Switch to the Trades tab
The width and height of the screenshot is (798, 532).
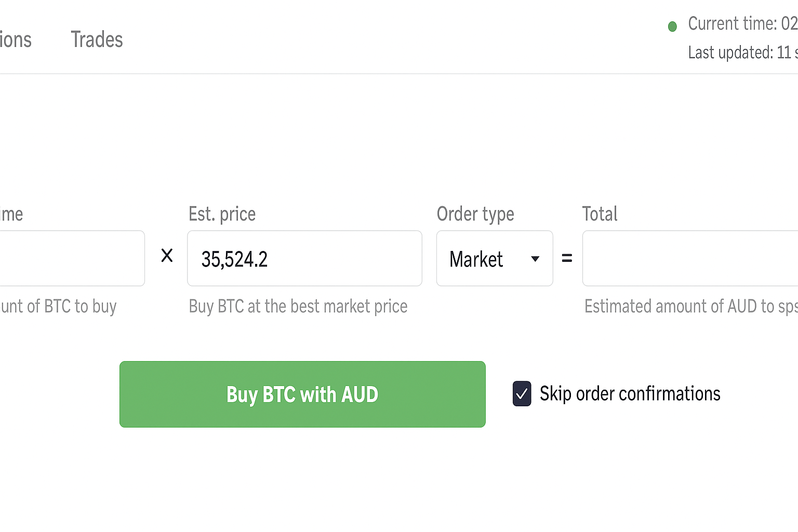pos(97,39)
